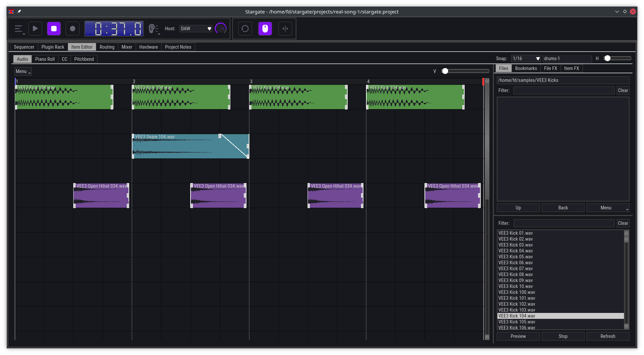The width and height of the screenshot is (644, 355).
Task: Click the H horizontal zoom slider handle
Action: point(608,58)
